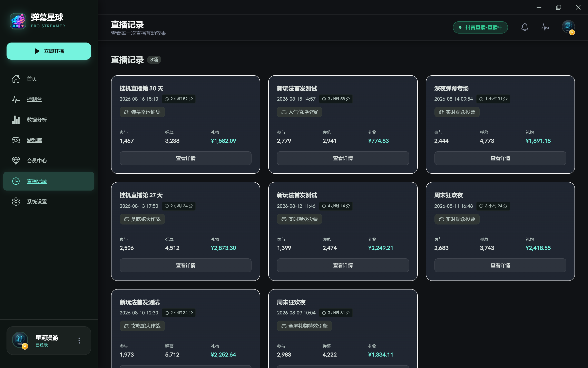The image size is (588, 368).
Task: Click the 2026-08-09 周末狂欢夜 card title
Action: [291, 302]
